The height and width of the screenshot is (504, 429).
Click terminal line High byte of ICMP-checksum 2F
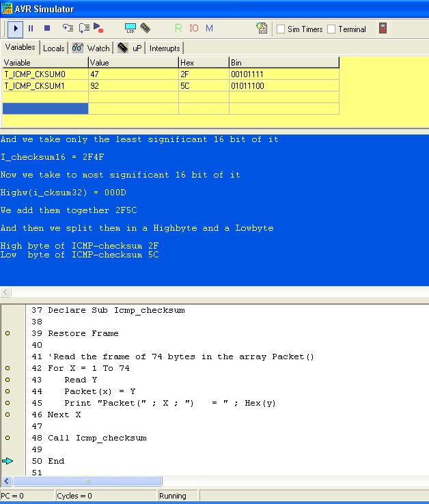click(79, 246)
